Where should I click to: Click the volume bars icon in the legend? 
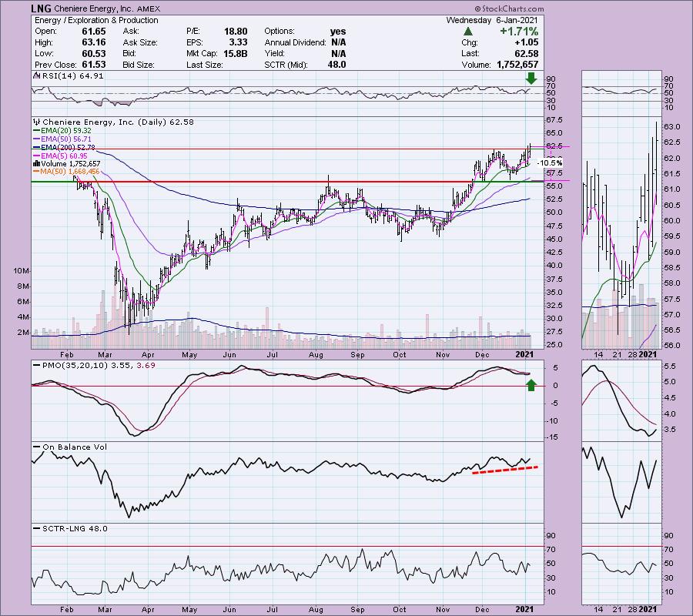click(x=36, y=164)
